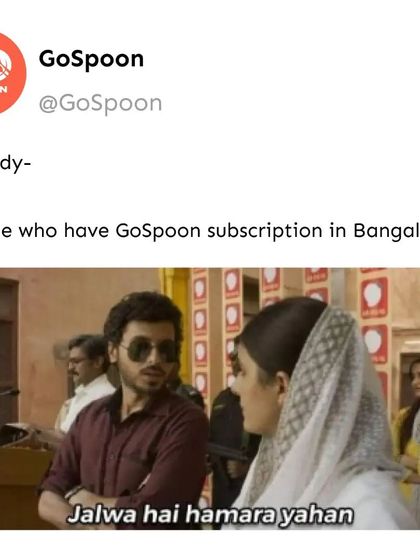Click the word 'yahan' in the subtitle
The height and width of the screenshot is (560, 420).
(x=317, y=515)
